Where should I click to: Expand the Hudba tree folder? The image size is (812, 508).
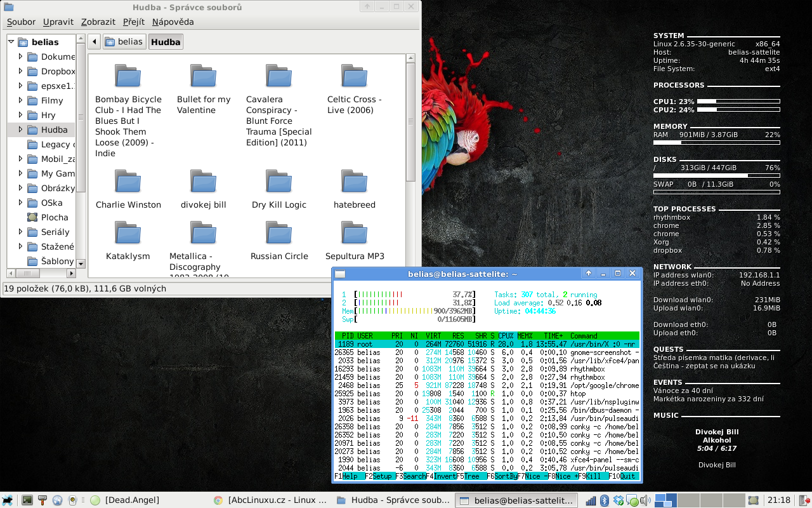(x=20, y=130)
